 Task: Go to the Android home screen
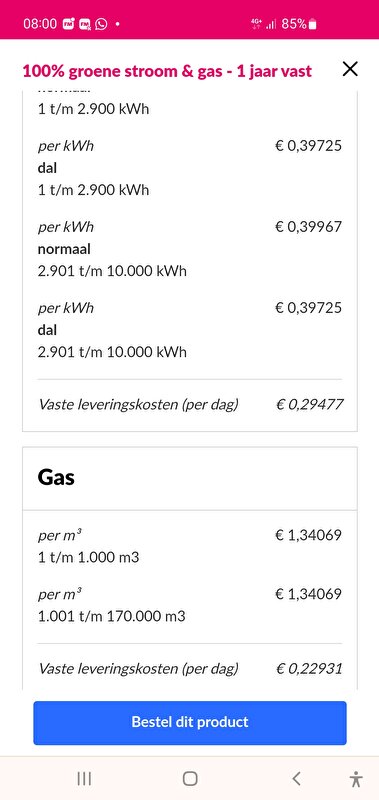click(x=190, y=779)
